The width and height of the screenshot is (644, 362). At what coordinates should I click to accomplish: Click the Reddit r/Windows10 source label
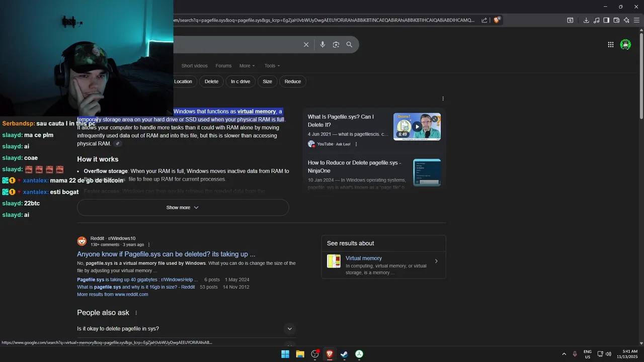113,239
